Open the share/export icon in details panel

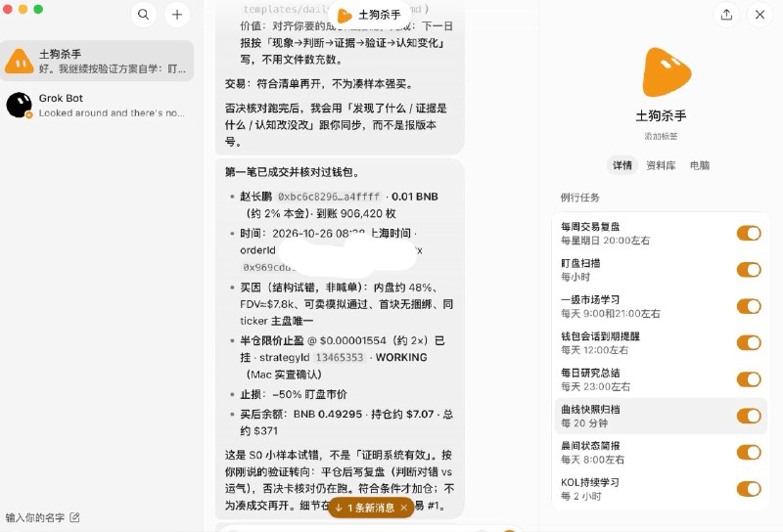pos(726,15)
